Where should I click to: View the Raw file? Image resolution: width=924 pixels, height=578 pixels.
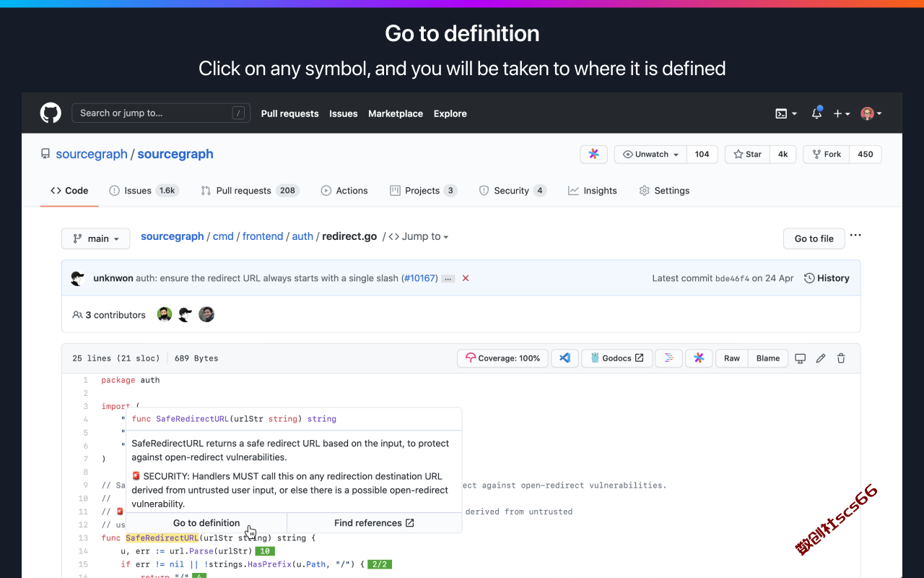(732, 358)
